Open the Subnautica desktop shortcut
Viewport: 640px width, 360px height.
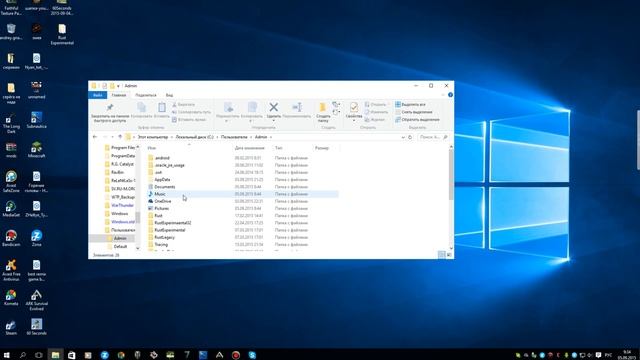point(36,120)
